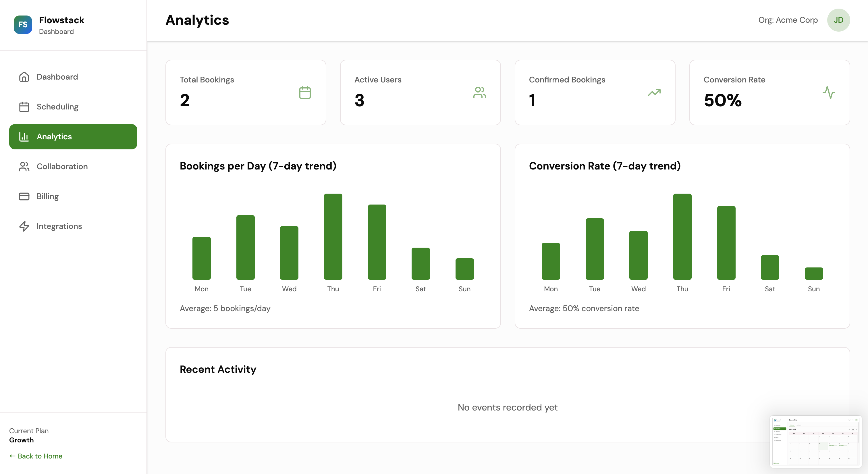Click the Fri bar in Bookings per Day
This screenshot has width=868, height=474.
377,242
